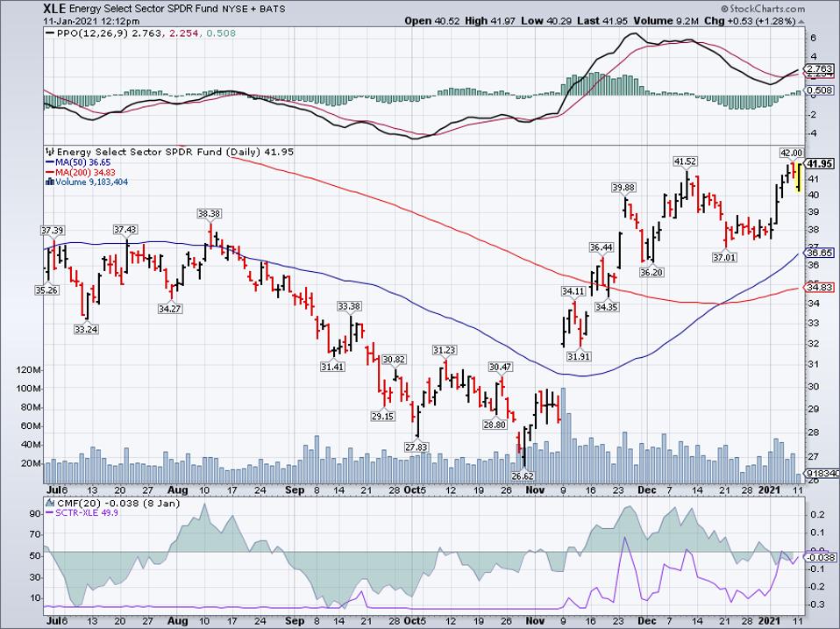Click the Volume 9.2M header value
The width and height of the screenshot is (840, 629).
(666, 20)
